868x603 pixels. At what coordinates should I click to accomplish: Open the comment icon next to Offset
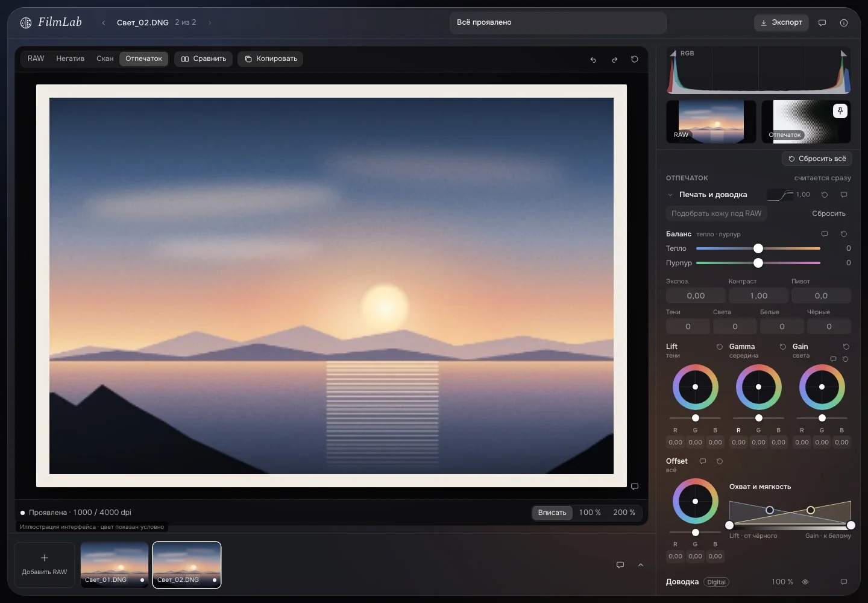(x=703, y=461)
